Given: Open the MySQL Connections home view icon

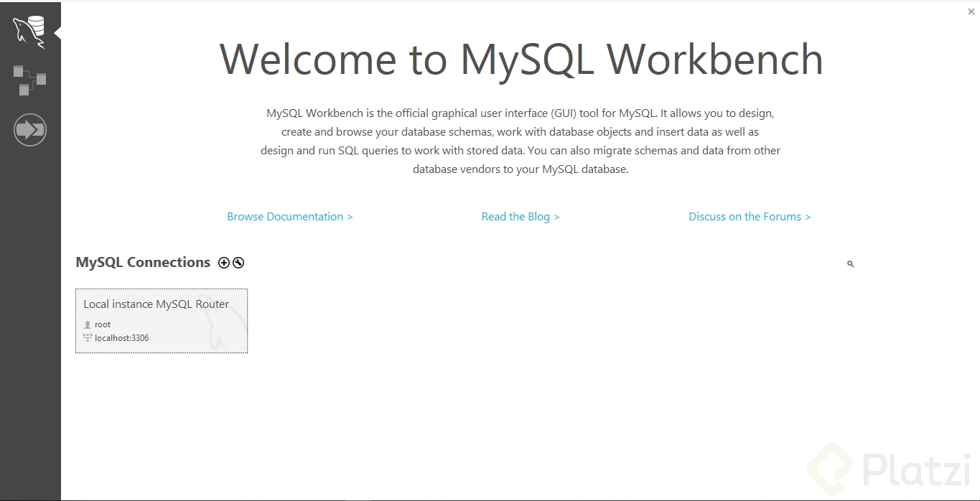Looking at the screenshot, I should [x=29, y=32].
